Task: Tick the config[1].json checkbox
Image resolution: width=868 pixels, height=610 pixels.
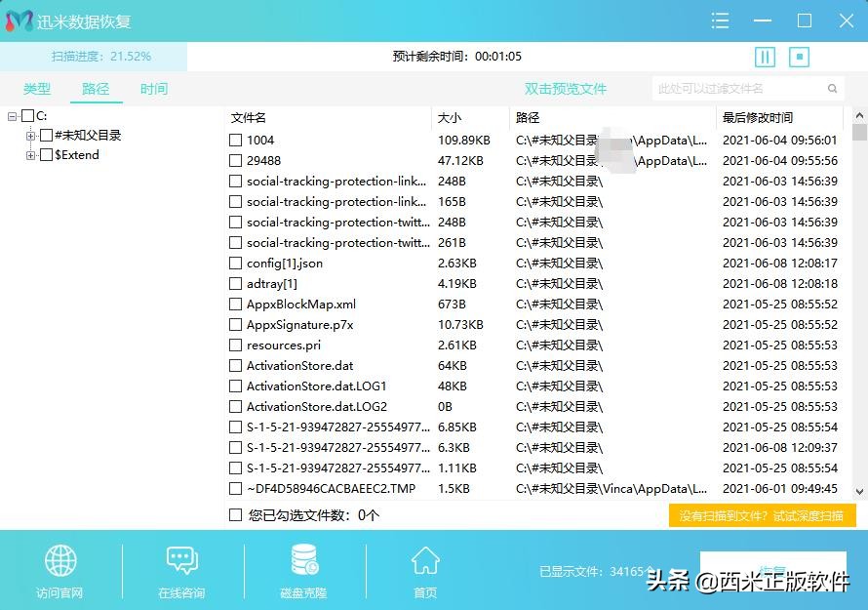Action: [235, 264]
